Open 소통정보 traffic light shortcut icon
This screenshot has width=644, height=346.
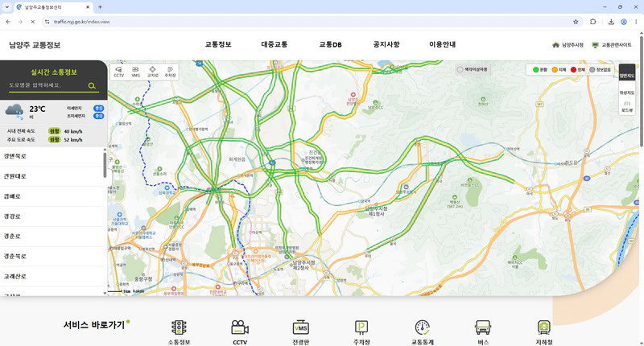179,327
